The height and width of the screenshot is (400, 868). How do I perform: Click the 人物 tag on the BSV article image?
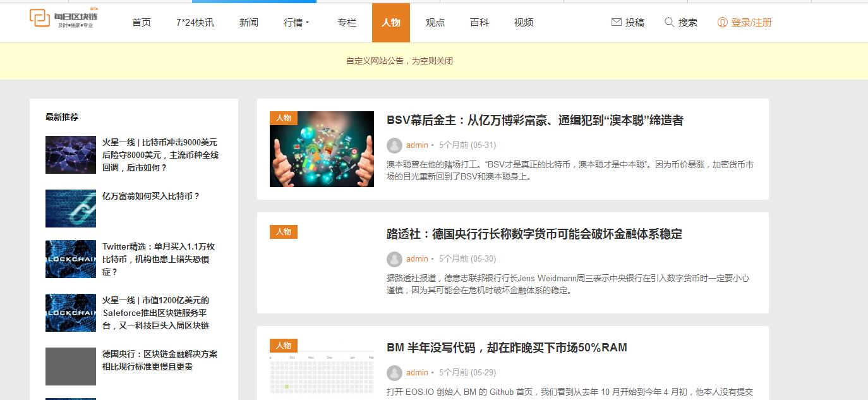pyautogui.click(x=284, y=118)
